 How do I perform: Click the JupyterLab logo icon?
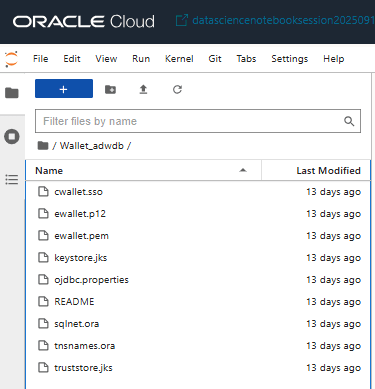(x=11, y=59)
